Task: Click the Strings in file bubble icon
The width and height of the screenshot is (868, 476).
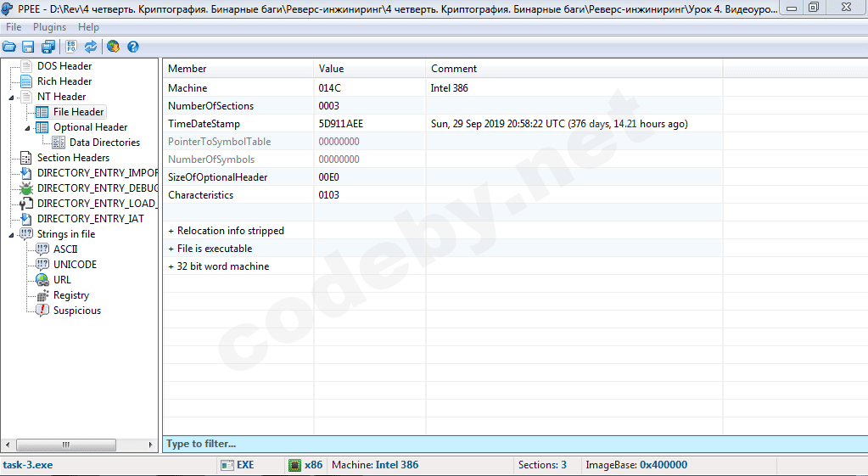Action: [x=26, y=234]
